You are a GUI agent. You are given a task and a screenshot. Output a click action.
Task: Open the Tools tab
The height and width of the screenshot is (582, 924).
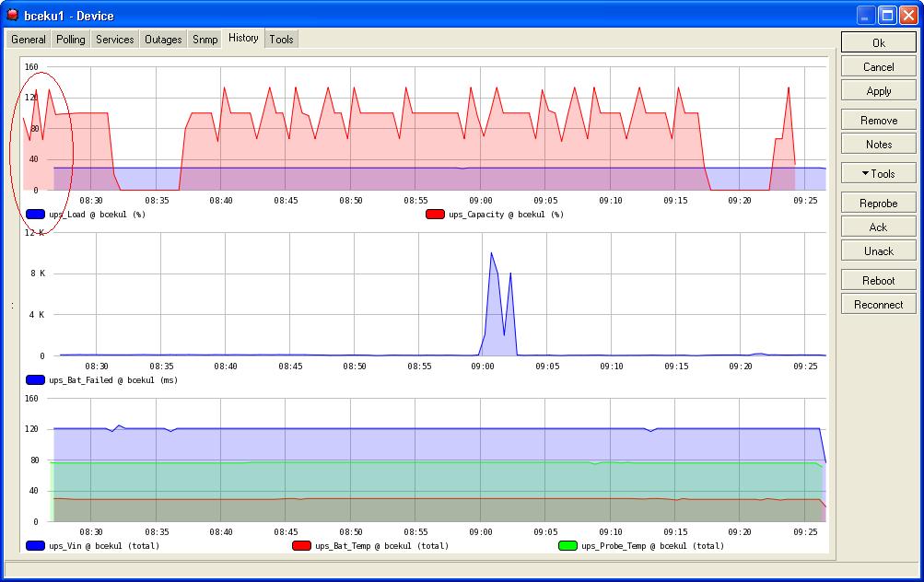(x=281, y=40)
